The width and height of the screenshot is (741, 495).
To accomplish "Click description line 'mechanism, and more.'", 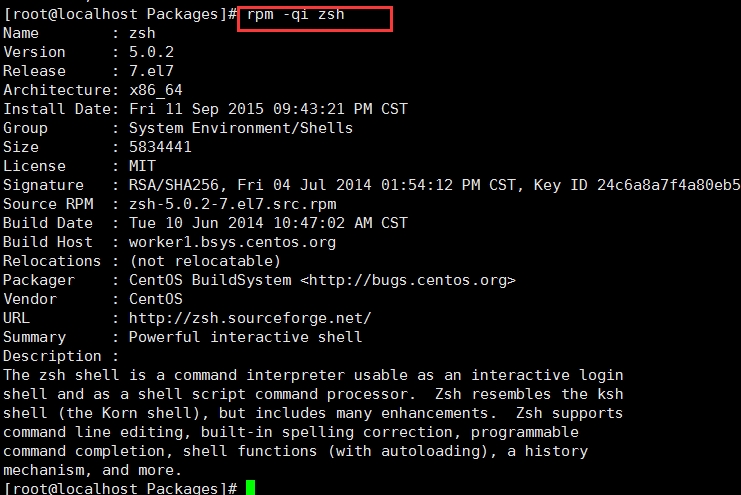I will point(92,470).
